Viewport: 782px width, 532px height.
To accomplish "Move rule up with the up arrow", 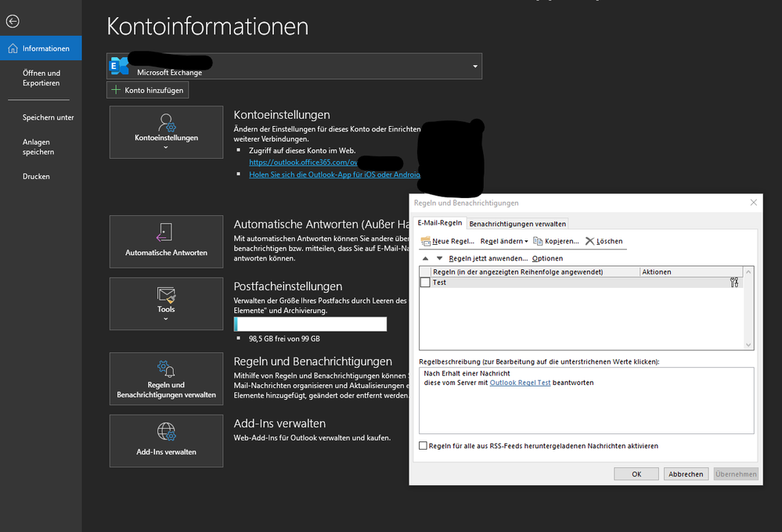I will pos(425,258).
